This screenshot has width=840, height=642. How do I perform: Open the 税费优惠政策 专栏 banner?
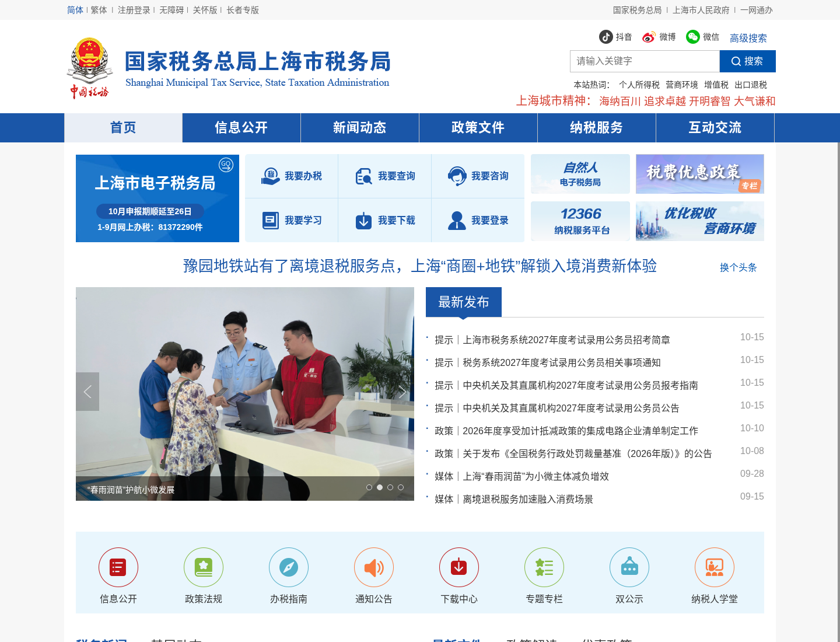[x=700, y=174]
